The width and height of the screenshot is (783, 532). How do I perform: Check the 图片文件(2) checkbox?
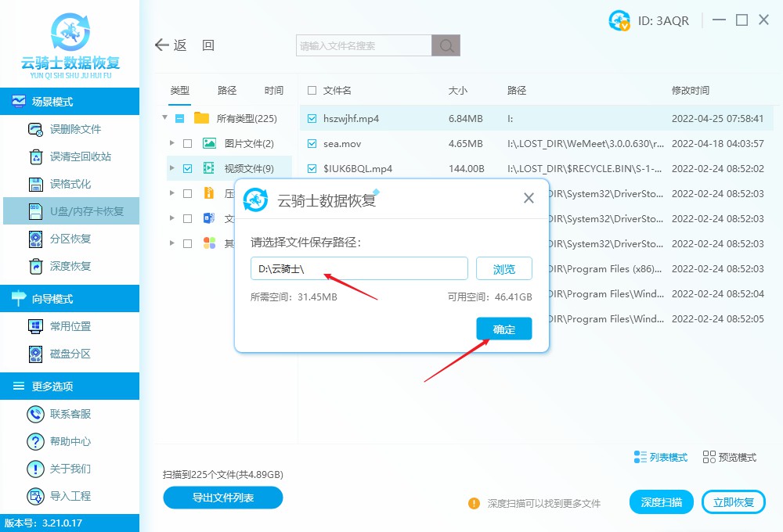[188, 144]
